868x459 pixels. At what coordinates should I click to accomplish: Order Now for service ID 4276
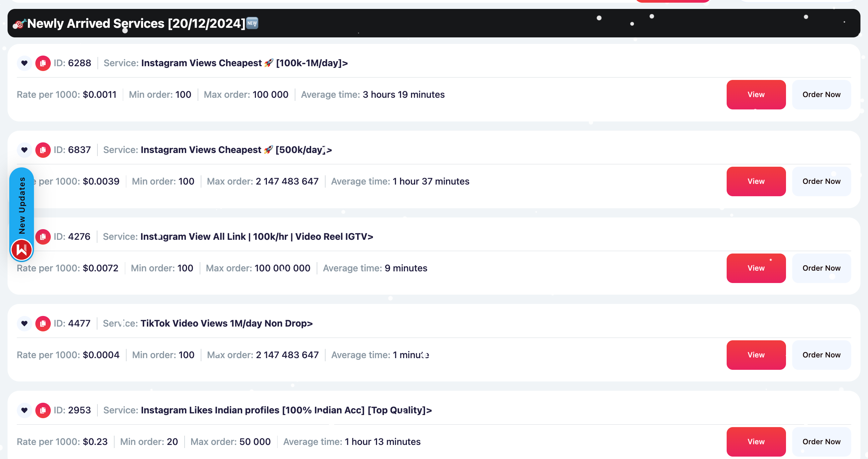[821, 268]
